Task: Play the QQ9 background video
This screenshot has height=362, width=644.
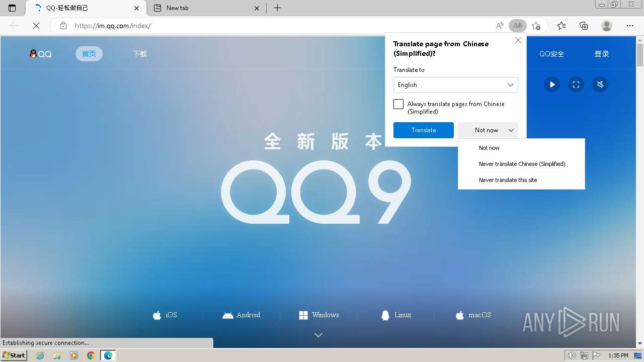Action: click(x=552, y=84)
